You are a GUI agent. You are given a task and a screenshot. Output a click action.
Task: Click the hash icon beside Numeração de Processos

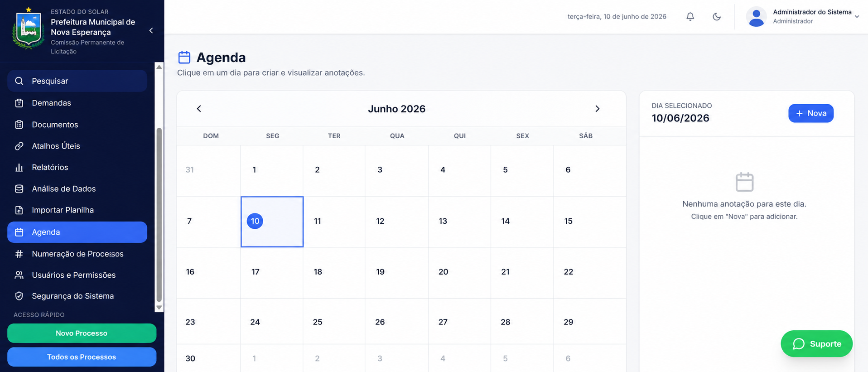(19, 254)
